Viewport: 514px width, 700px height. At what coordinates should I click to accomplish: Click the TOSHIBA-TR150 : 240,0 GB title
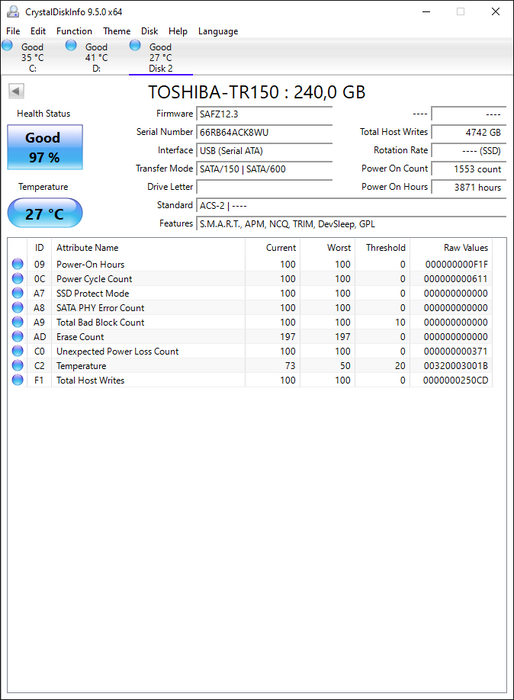coord(257,92)
